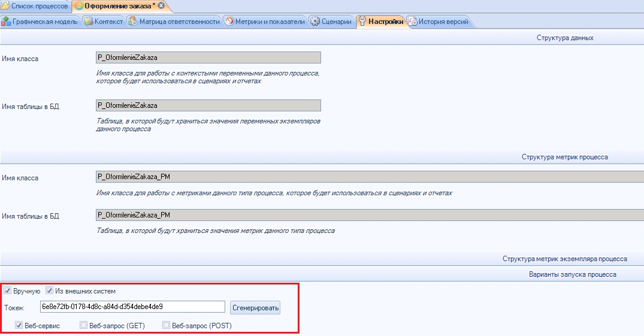Click into the Токен input field

(x=132, y=307)
